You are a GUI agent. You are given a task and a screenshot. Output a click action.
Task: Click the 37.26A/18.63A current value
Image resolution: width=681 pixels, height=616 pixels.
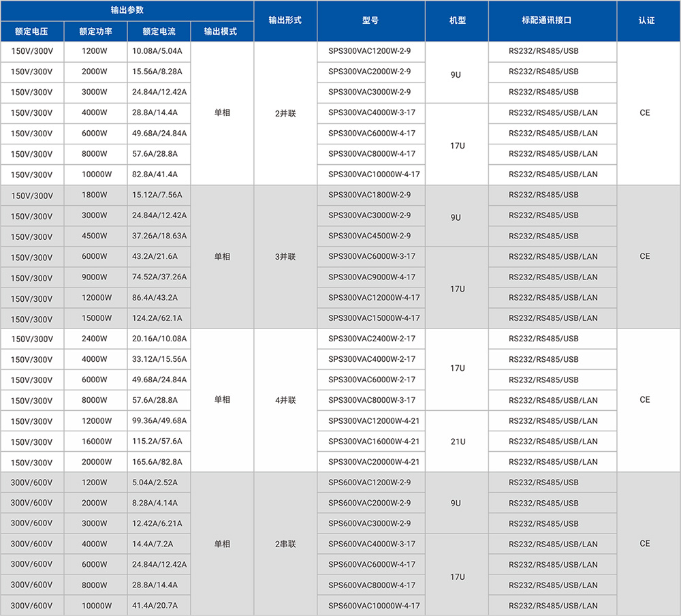coord(159,236)
